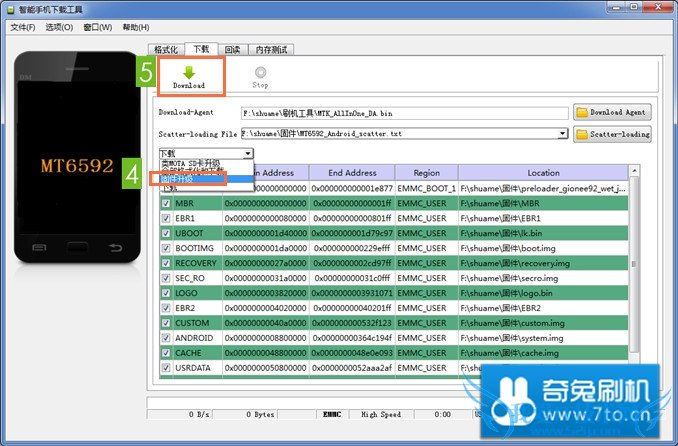The image size is (678, 446).
Task: Click the cache.img location cell
Action: 543,353
